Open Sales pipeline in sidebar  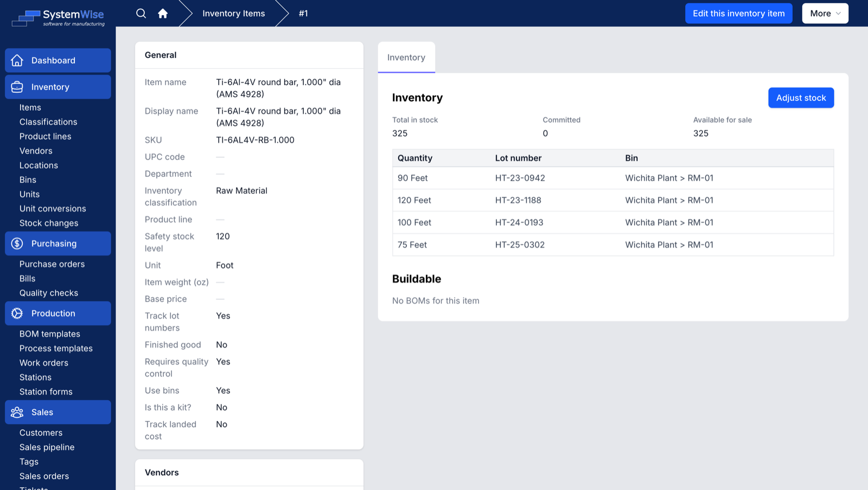(x=47, y=447)
